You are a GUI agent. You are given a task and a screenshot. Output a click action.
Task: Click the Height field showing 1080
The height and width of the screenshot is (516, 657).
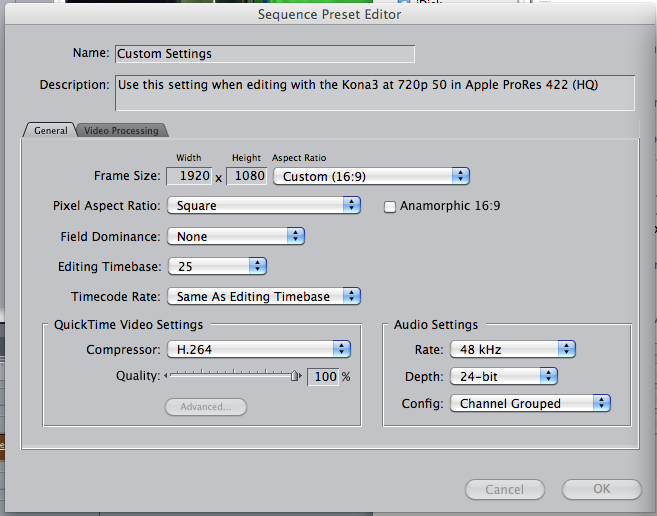tap(246, 176)
